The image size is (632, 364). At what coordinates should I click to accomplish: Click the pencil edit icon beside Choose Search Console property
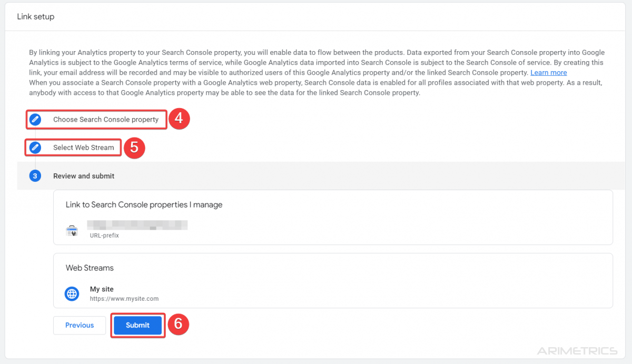pos(35,120)
